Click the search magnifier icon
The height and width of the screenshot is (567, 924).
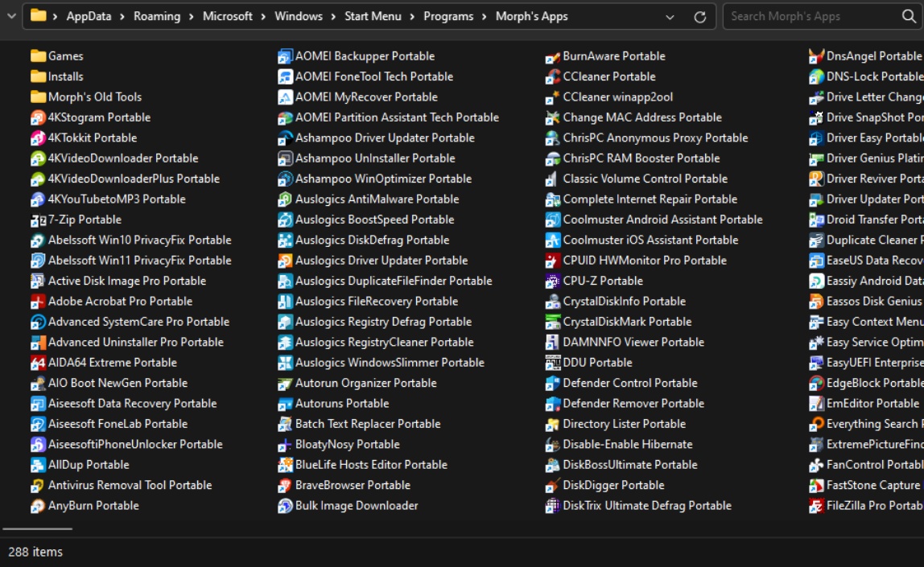(910, 16)
